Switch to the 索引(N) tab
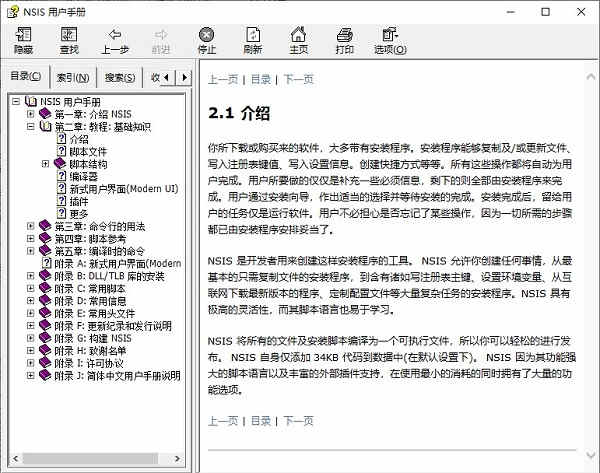This screenshot has width=600, height=473. (x=73, y=78)
